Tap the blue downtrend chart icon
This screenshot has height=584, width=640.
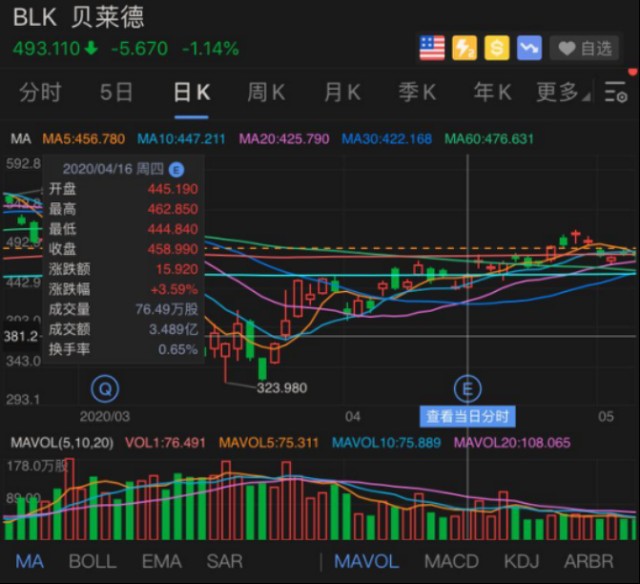pyautogui.click(x=529, y=48)
